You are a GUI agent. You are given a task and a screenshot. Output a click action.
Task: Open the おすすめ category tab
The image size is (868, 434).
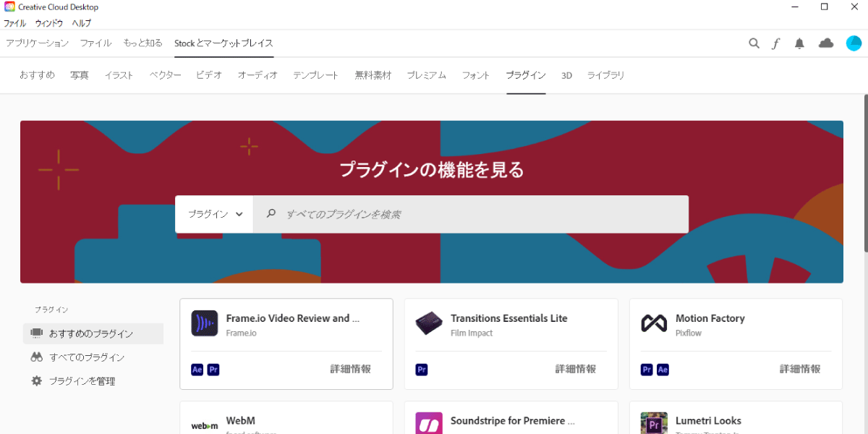click(37, 75)
